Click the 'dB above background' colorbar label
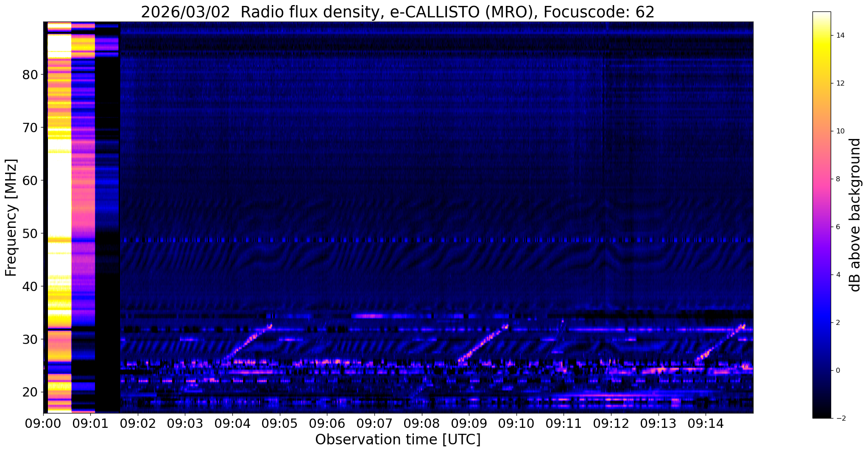 click(855, 215)
